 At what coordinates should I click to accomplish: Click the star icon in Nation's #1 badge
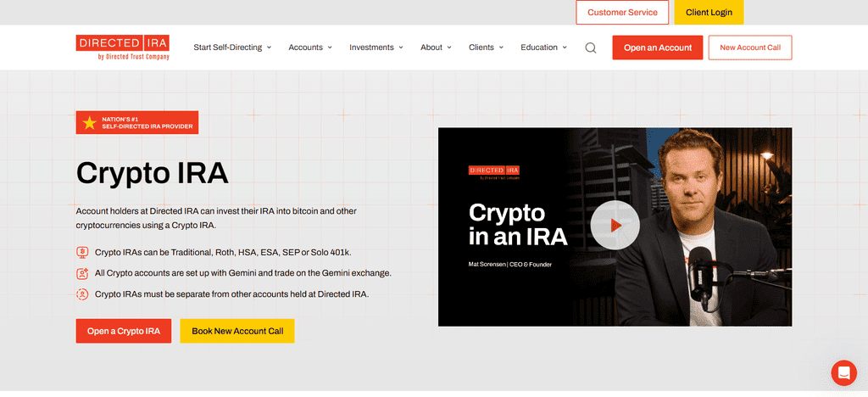pyautogui.click(x=89, y=123)
